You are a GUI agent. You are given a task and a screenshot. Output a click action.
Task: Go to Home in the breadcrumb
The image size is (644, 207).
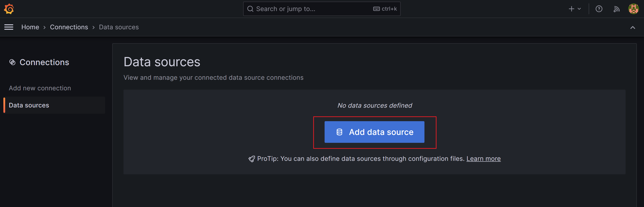tap(30, 27)
